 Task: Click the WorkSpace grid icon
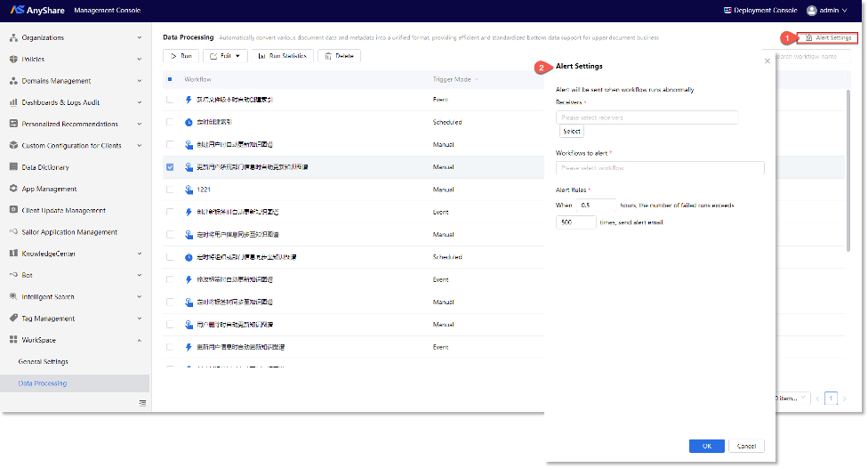tap(14, 340)
